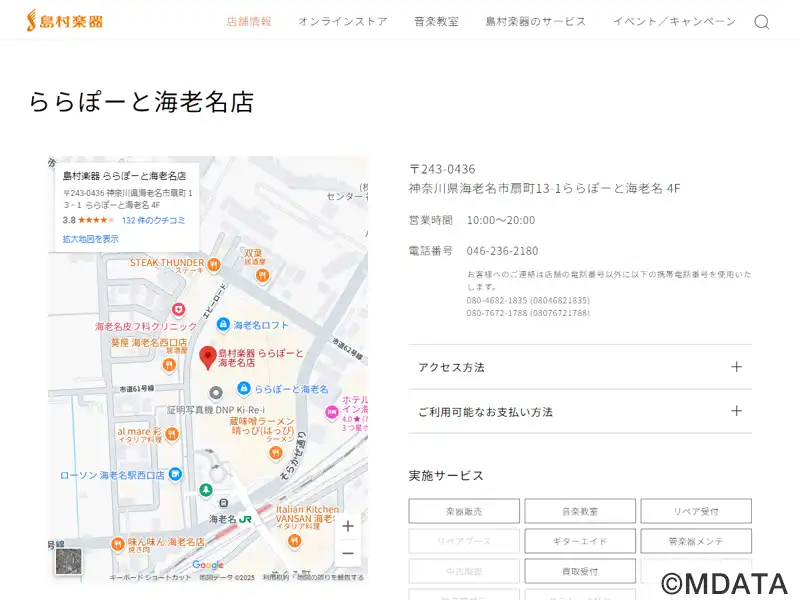This screenshot has width=800, height=600.
Task: Click the 島村楽器 ららぽーと海老名店 map card title
Action: (x=124, y=176)
